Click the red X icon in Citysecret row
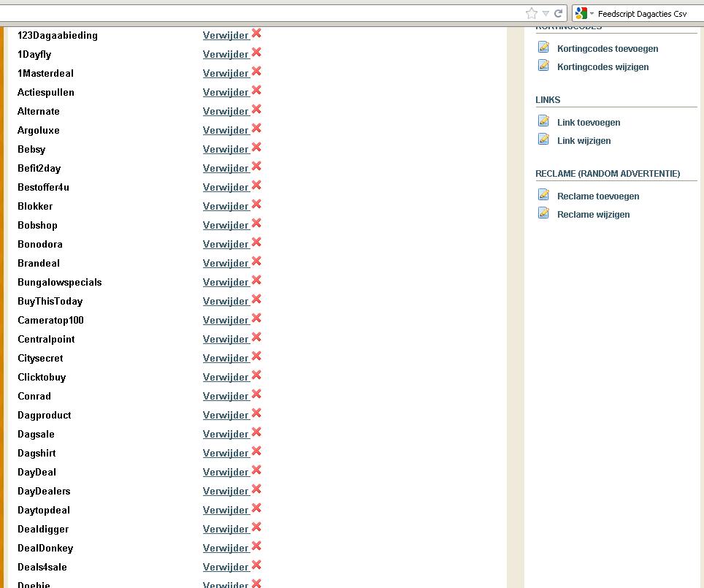This screenshot has height=588, width=704. (x=256, y=356)
